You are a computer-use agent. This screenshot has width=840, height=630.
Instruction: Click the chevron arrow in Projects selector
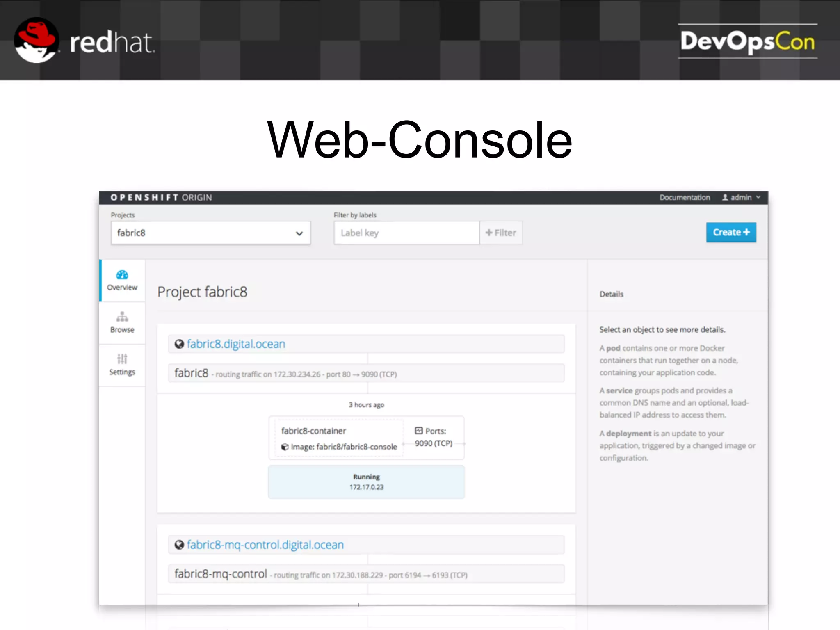299,233
